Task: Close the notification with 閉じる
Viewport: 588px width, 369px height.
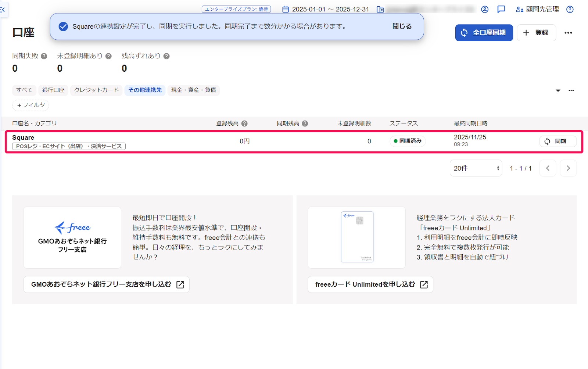Action: [402, 26]
